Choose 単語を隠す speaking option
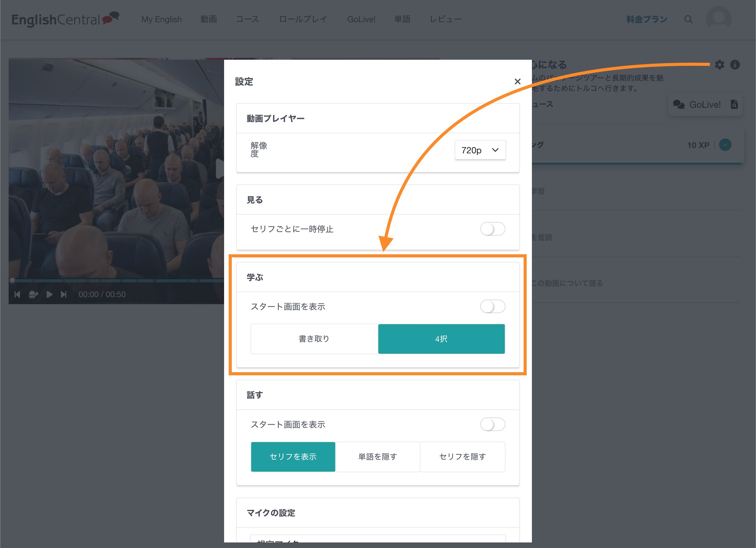The height and width of the screenshot is (548, 756). coord(378,457)
